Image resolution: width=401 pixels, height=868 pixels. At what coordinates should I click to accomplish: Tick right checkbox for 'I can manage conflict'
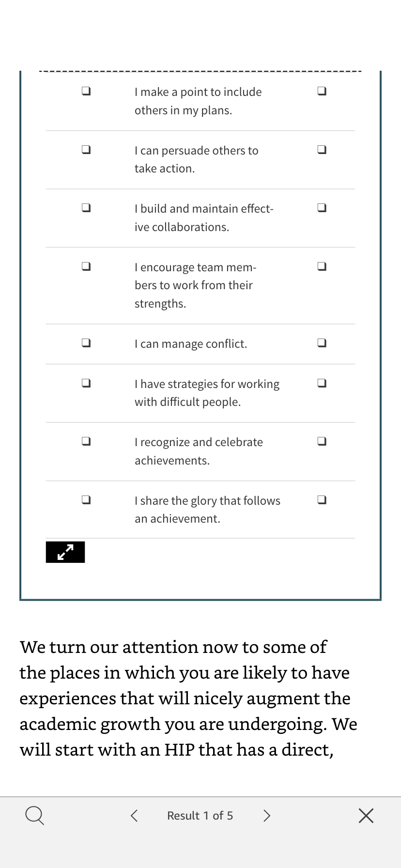[322, 343]
